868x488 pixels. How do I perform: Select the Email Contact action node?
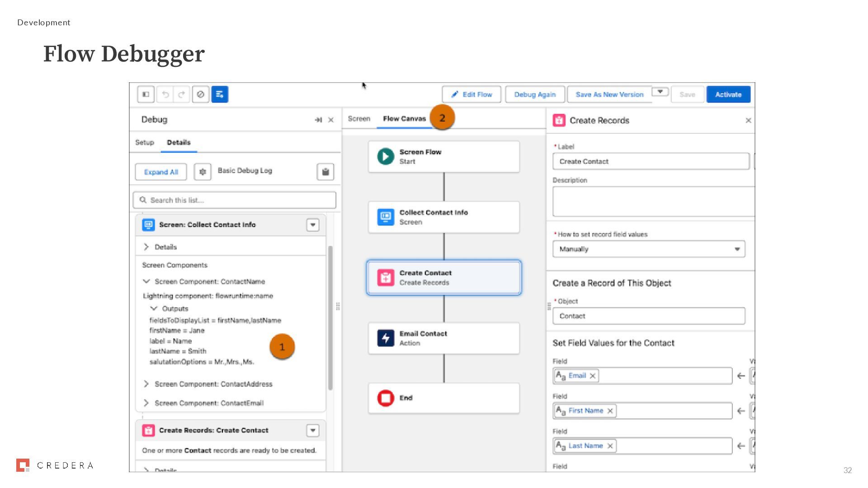pos(443,338)
